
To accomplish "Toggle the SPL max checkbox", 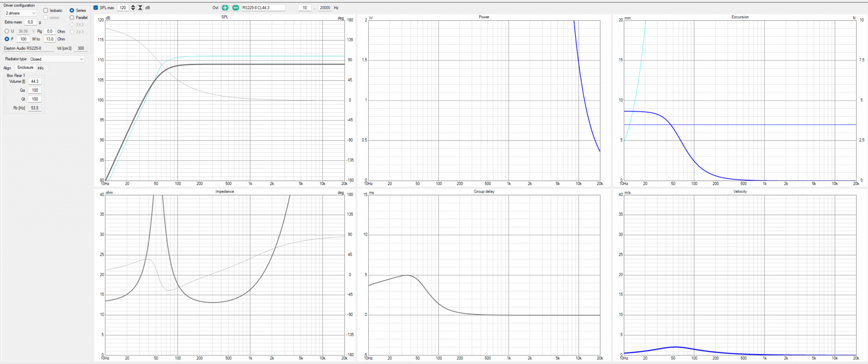I will (96, 8).
